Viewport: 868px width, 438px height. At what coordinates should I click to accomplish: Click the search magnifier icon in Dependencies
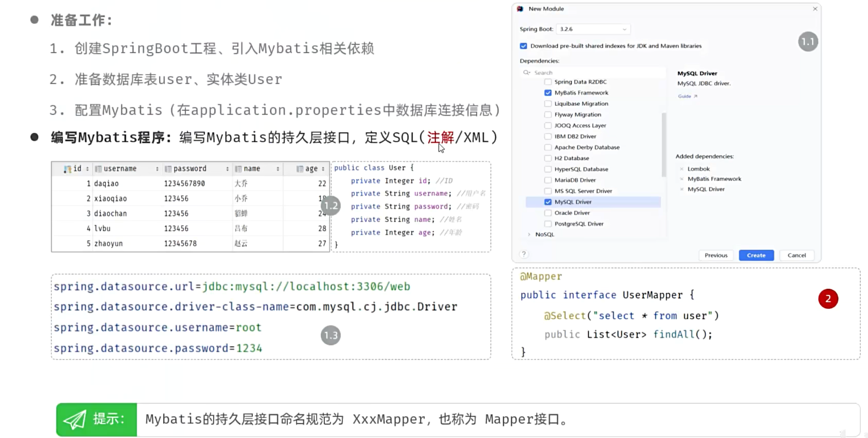pos(526,73)
